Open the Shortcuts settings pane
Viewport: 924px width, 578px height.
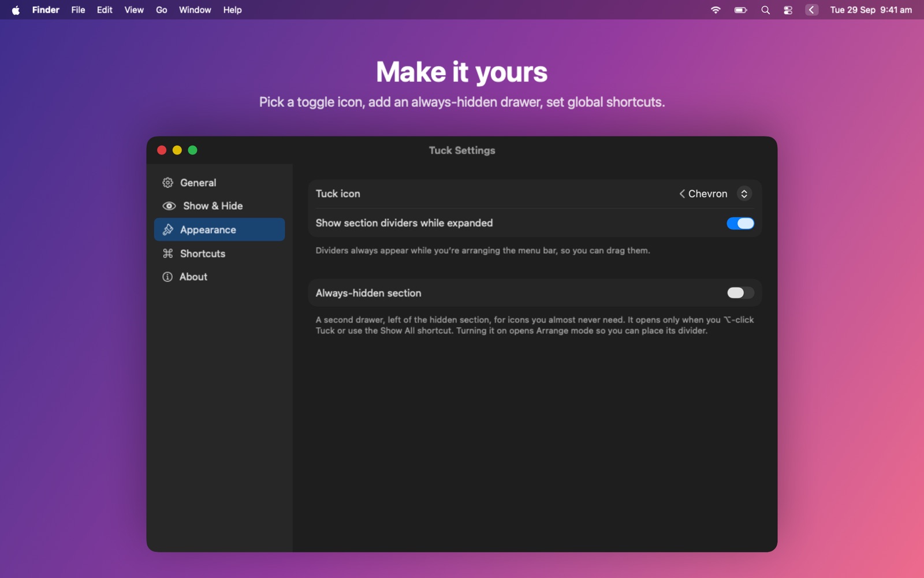[x=219, y=253]
